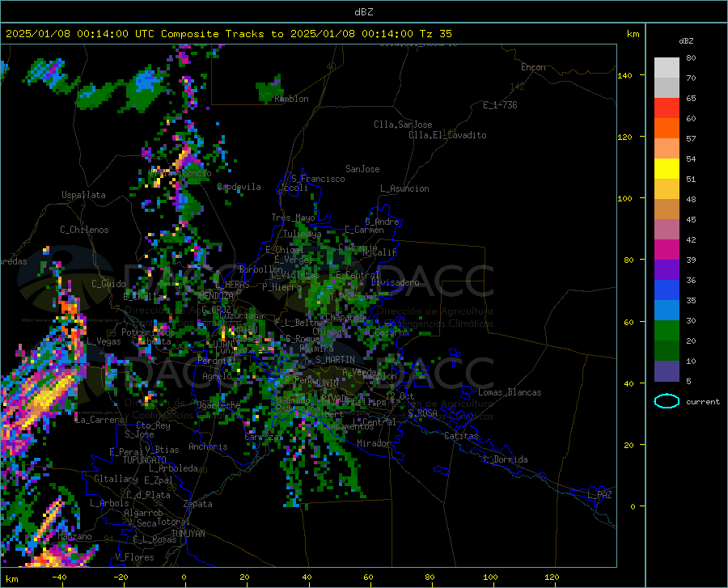The width and height of the screenshot is (728, 588).
Task: Click the L_Arboleda map label
Action: coord(173,468)
